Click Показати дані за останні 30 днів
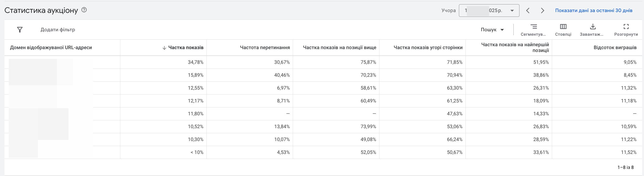 594,11
